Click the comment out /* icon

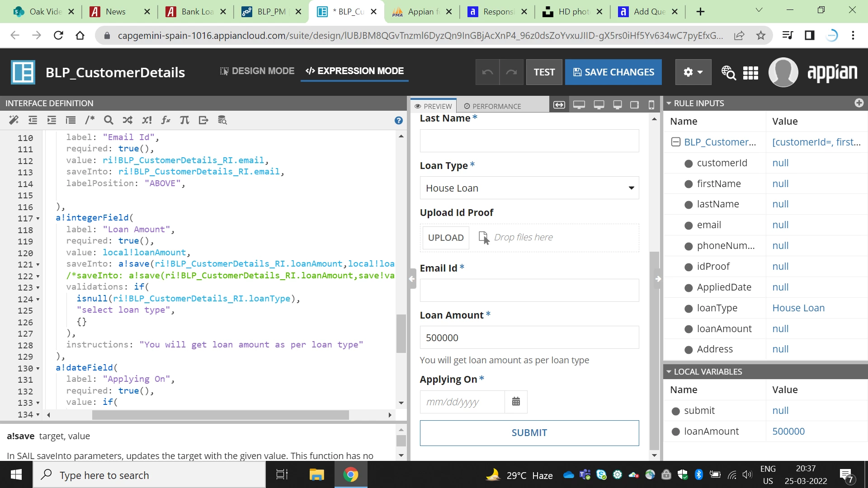click(90, 120)
